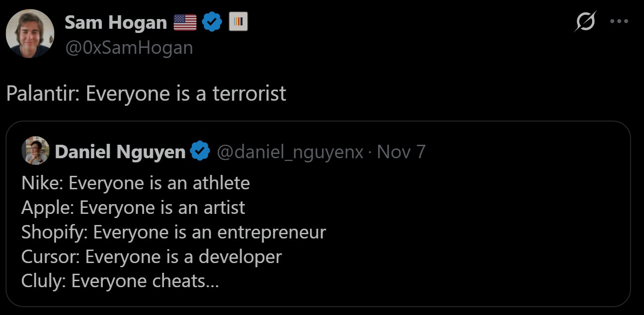This screenshot has height=315, width=644.
Task: Click the @daniel_nguyenx handle
Action: (x=290, y=152)
